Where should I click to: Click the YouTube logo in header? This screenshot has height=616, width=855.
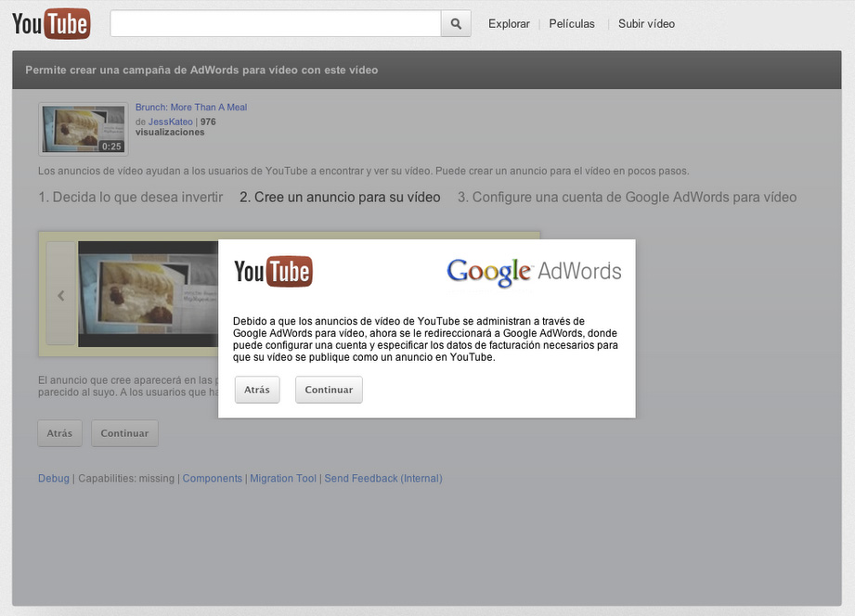pos(51,23)
